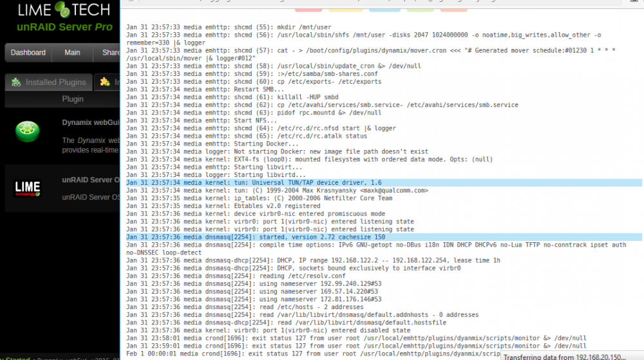The height and width of the screenshot is (360, 644).
Task: Click the 'Start NFS...' log line
Action: click(x=201, y=120)
